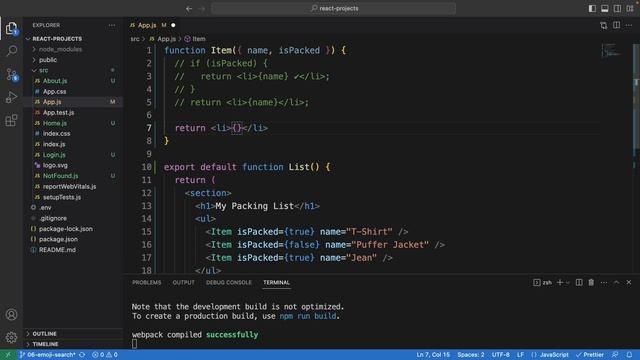Split the editor to the right
This screenshot has width=640, height=360.
tap(616, 25)
